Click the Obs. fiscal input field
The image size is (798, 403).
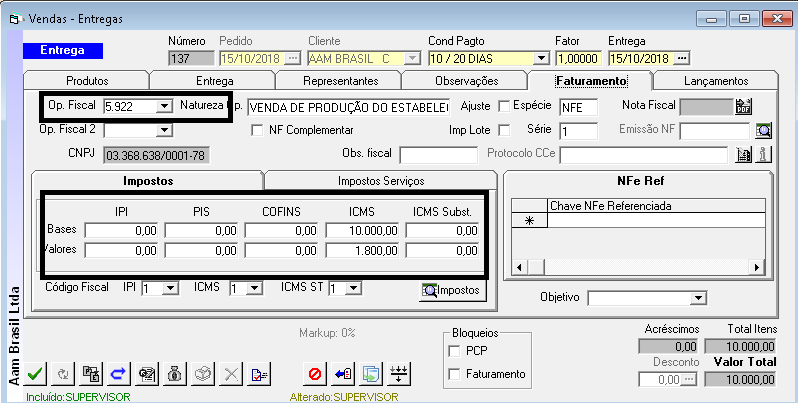pyautogui.click(x=438, y=155)
